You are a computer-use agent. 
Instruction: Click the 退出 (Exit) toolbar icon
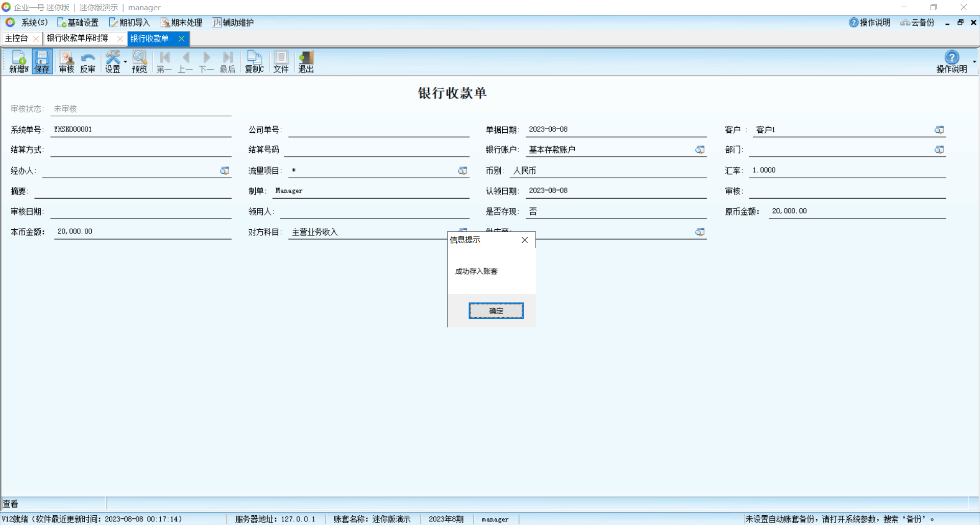click(x=306, y=62)
